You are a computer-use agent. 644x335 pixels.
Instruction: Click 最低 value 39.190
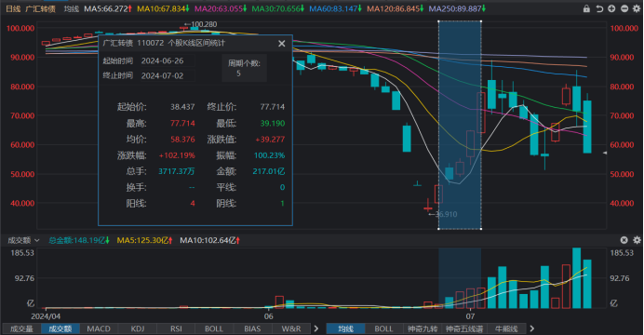[273, 124]
